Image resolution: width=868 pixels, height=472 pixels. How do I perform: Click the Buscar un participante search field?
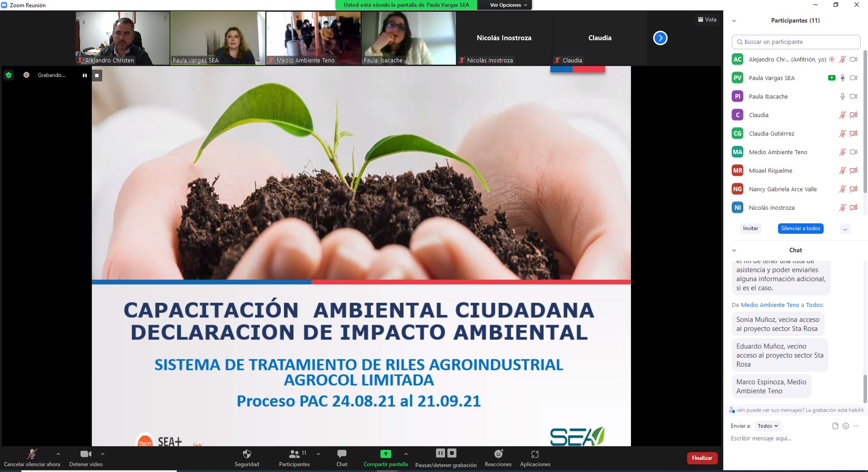click(796, 42)
